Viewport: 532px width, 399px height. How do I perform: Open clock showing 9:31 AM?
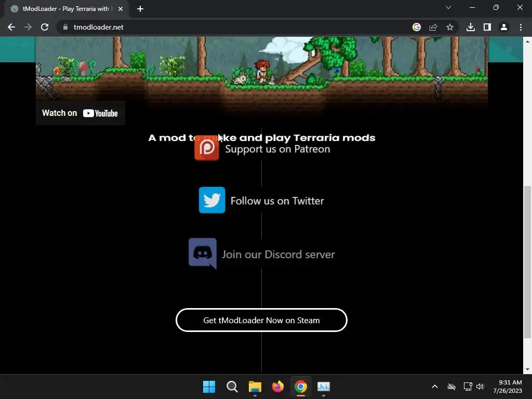point(508,387)
